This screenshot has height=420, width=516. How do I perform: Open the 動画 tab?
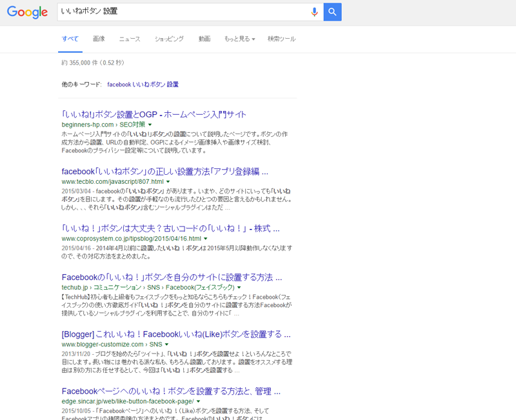pyautogui.click(x=204, y=39)
